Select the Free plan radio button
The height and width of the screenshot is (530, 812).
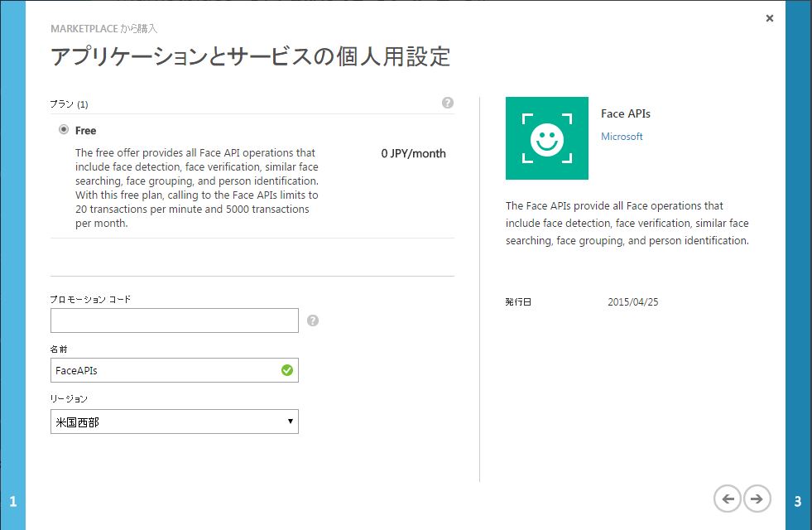64,130
